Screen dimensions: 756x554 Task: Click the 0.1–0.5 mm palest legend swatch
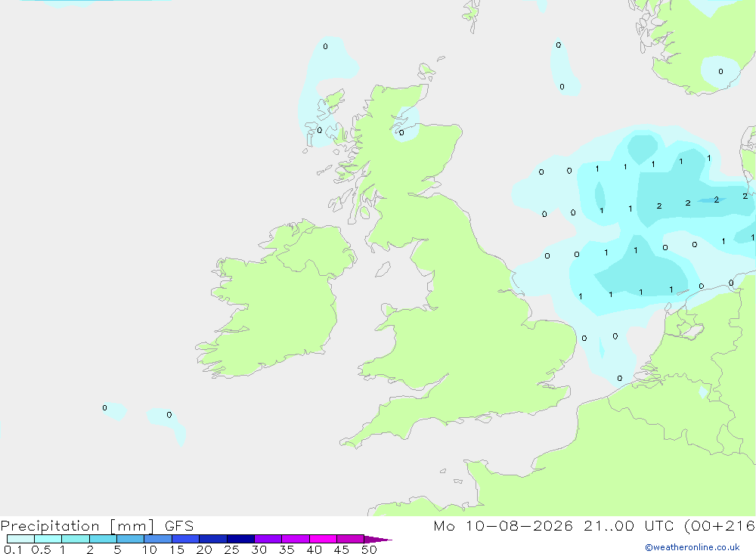[20, 539]
